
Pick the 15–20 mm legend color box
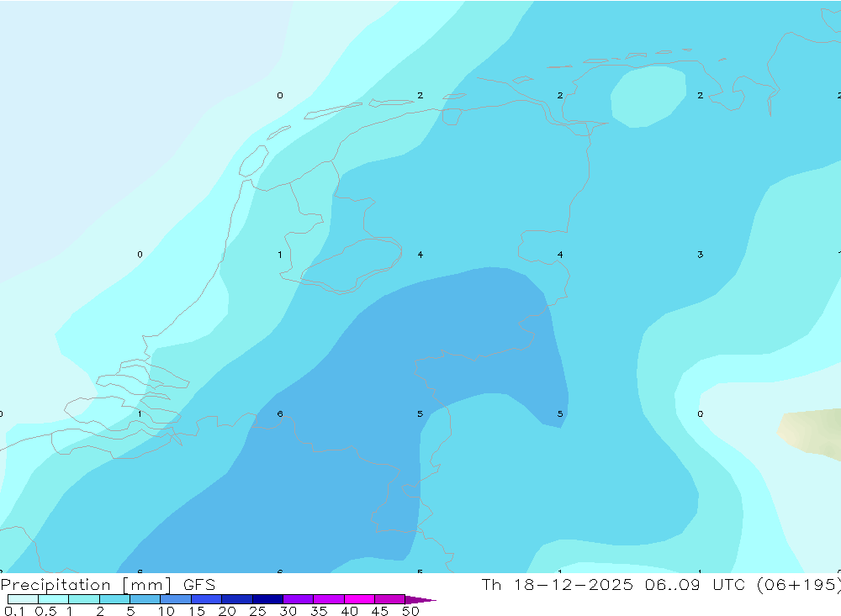click(x=207, y=599)
